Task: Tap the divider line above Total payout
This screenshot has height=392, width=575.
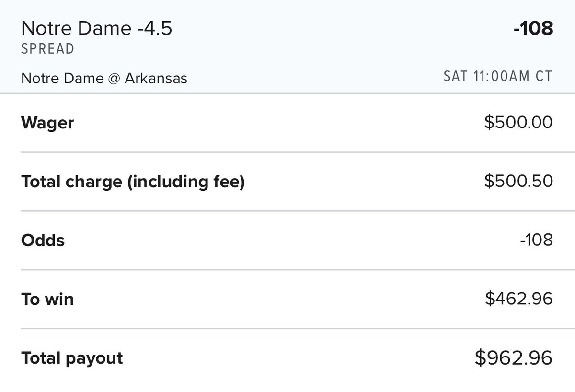Action: tap(287, 329)
